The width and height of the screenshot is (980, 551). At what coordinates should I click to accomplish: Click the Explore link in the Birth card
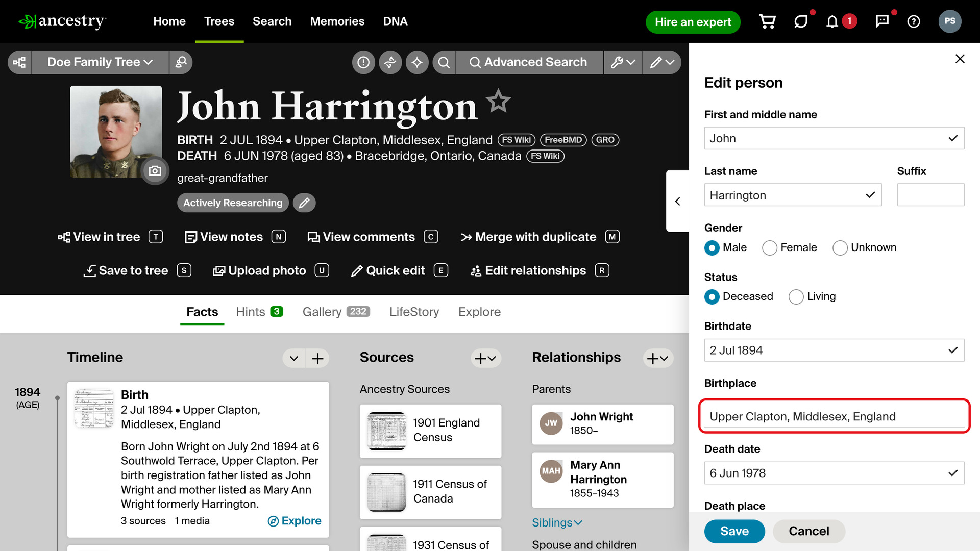coord(295,521)
